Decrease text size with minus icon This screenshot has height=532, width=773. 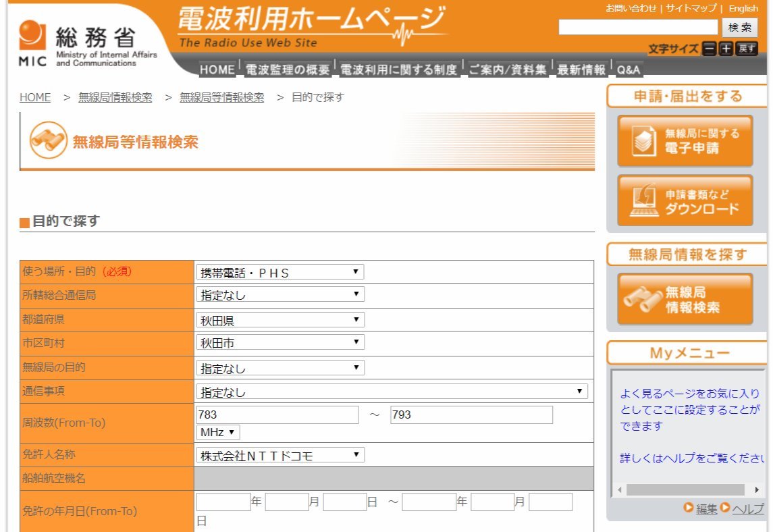coord(709,49)
